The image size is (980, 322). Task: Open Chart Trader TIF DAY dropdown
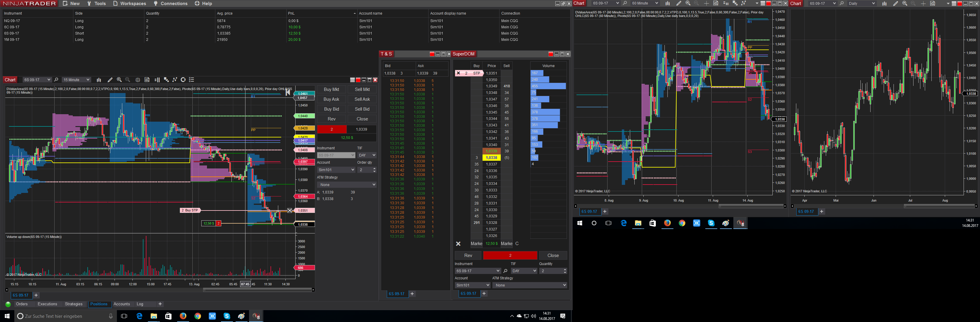tap(367, 155)
